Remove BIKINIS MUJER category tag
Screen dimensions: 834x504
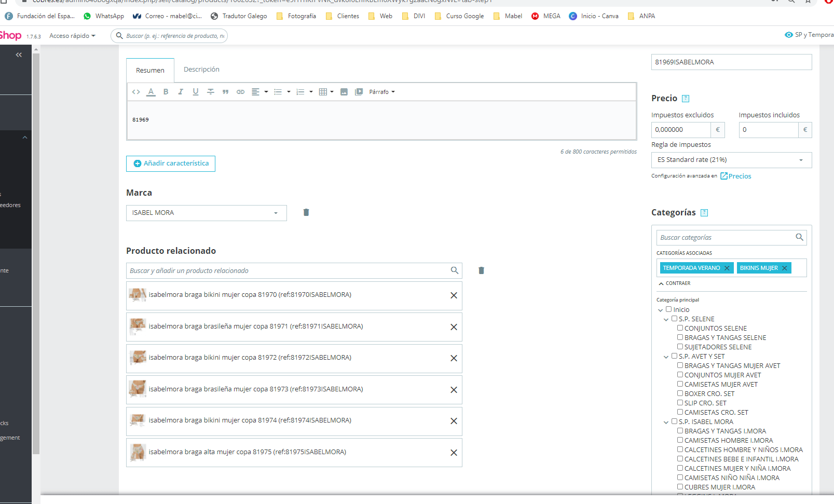coord(785,268)
